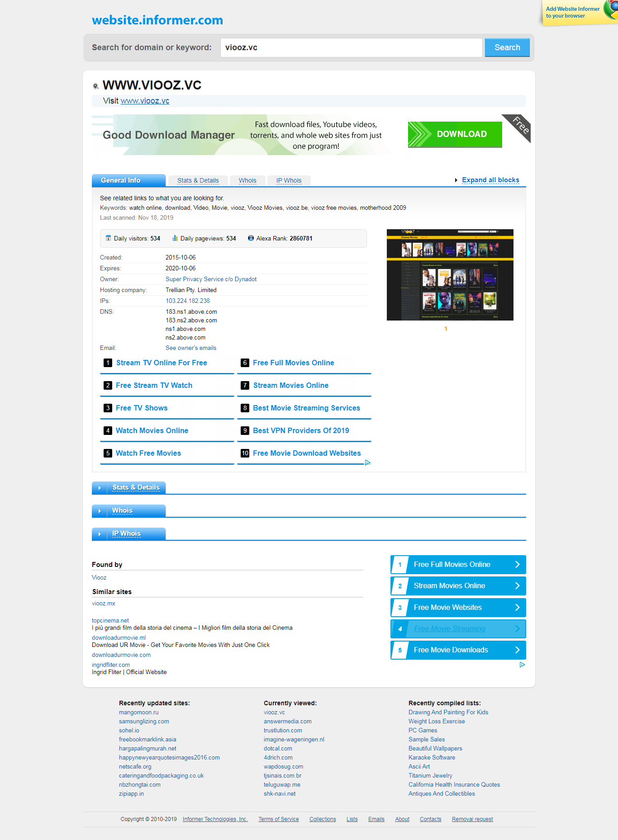The height and width of the screenshot is (840, 618).
Task: Open the Stats & Details tab
Action: point(198,180)
